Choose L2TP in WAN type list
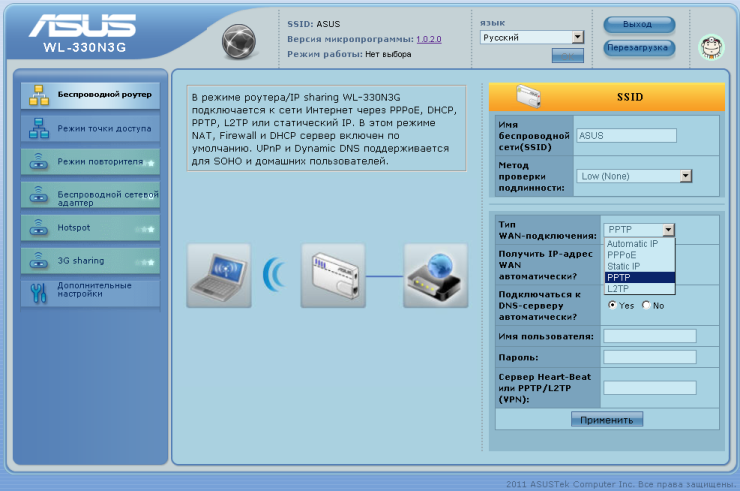The image size is (740, 491). click(639, 288)
